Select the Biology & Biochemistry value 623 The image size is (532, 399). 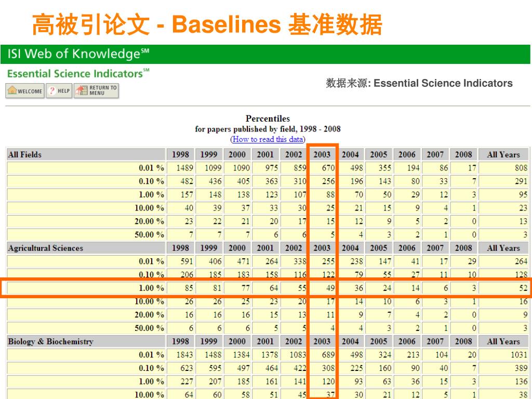(x=187, y=368)
